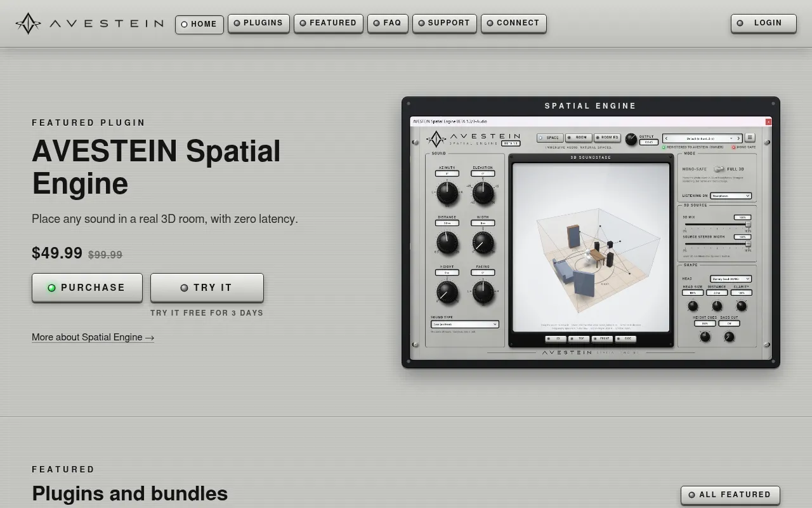Screen dimensions: 812x508
Task: Select the Top view button under the soundstage
Action: 579,339
